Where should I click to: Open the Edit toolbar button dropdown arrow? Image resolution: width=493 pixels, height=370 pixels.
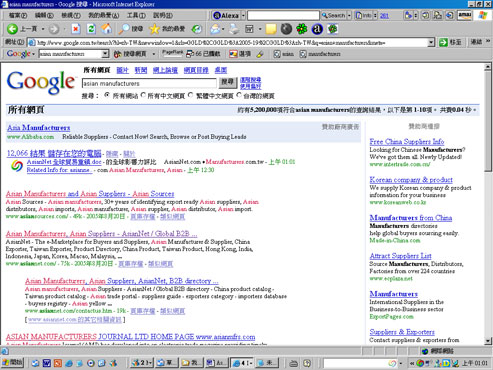click(260, 29)
